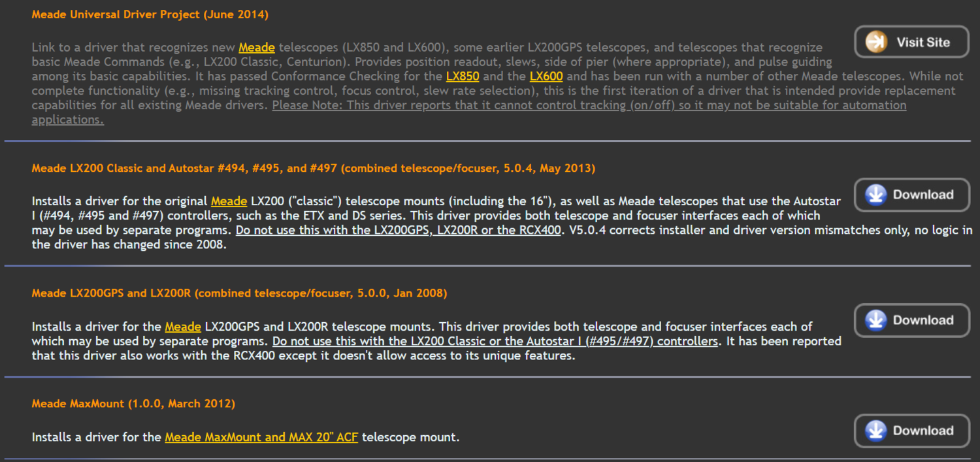Open the Meade MaxMount and MAX 20" ACF link

[x=261, y=437]
